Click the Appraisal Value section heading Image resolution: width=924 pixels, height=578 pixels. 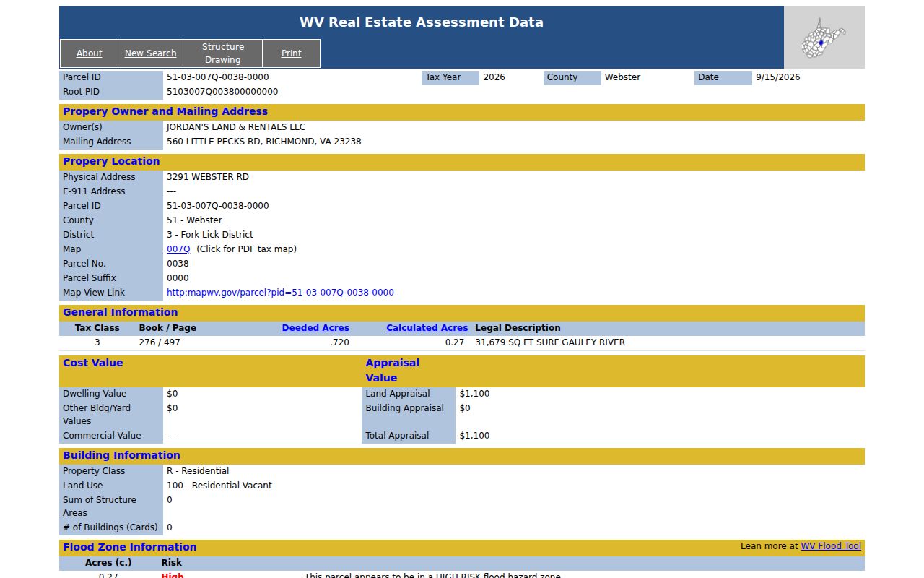pyautogui.click(x=392, y=370)
